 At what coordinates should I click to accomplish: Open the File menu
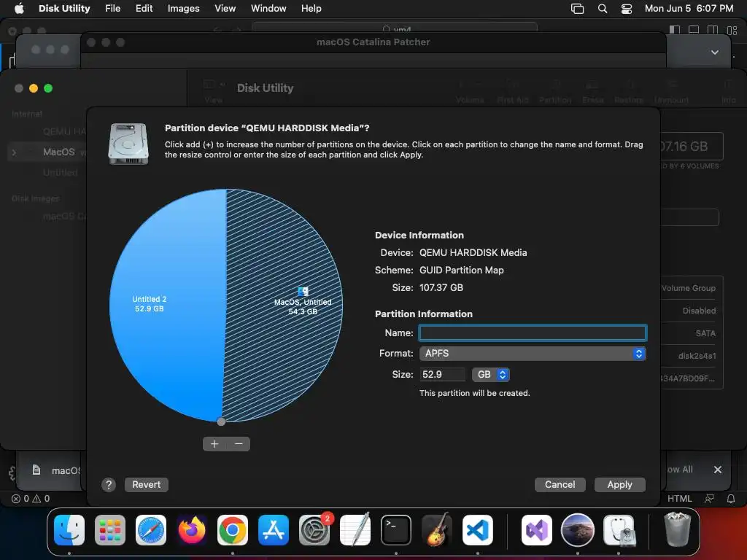[113, 8]
